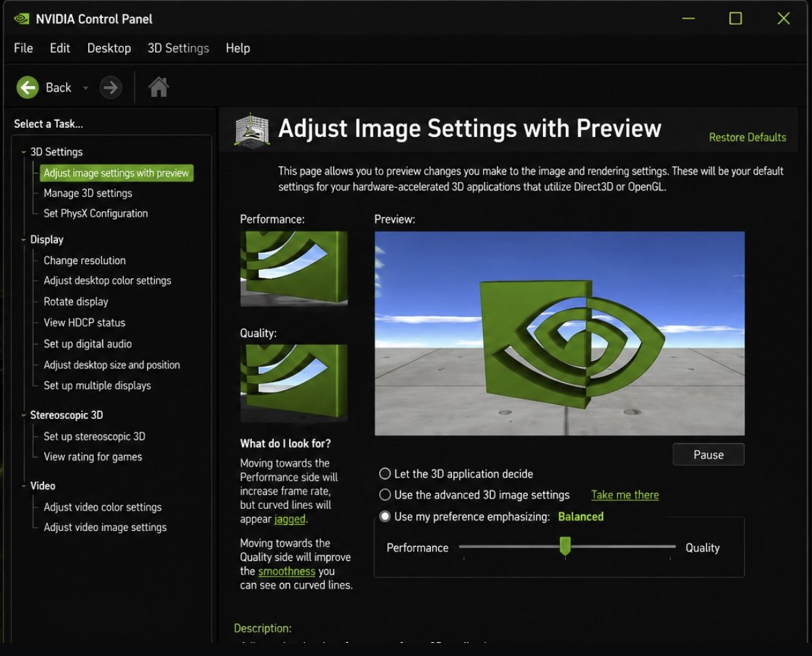Open Adjust desktop color settings
This screenshot has height=656, width=812.
click(x=107, y=281)
